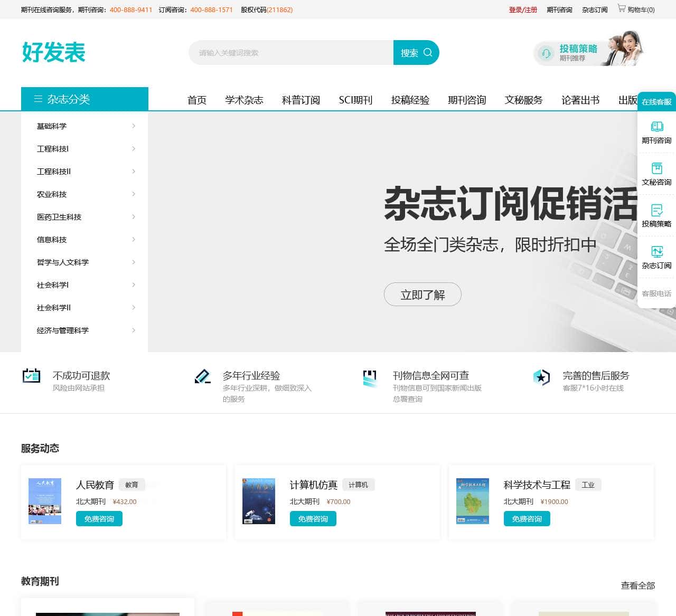
Task: Expand the 农业科技 category arrow
Action: click(134, 194)
